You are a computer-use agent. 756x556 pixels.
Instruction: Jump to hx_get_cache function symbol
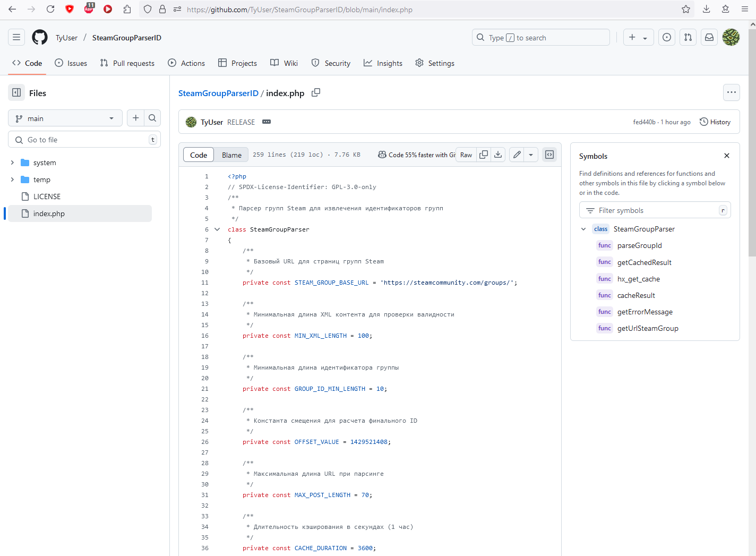(x=638, y=279)
